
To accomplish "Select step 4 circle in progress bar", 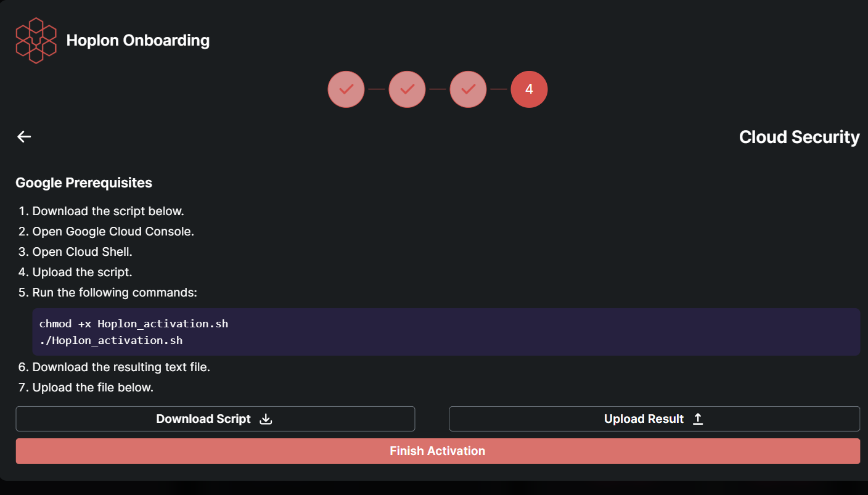I will pyautogui.click(x=529, y=89).
